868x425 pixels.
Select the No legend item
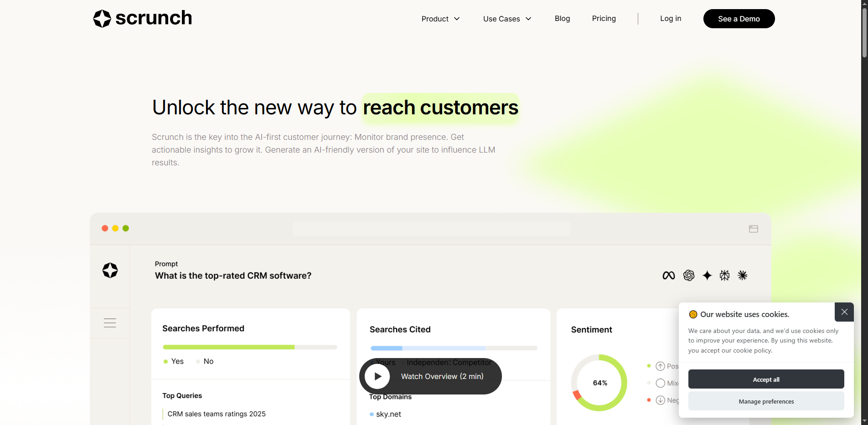[205, 361]
